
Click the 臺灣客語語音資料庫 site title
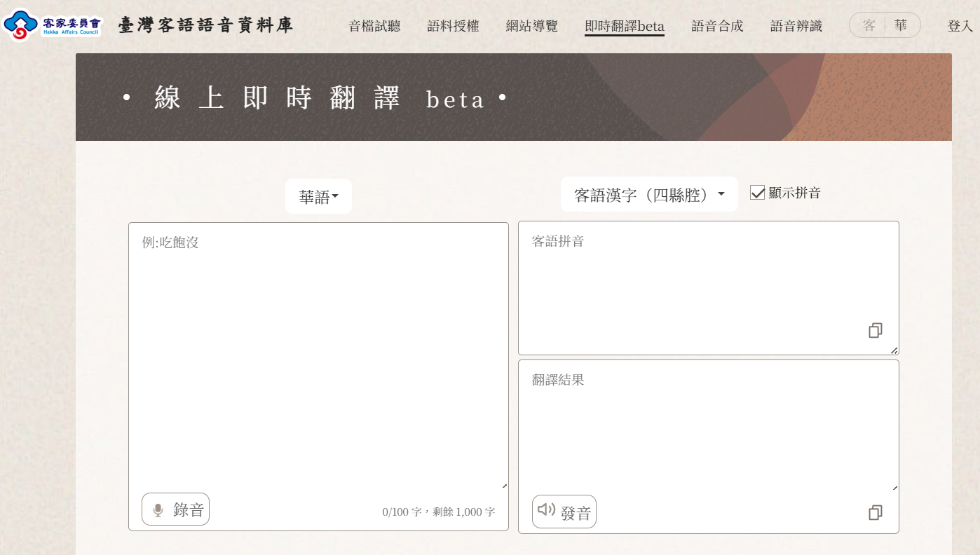pyautogui.click(x=205, y=26)
